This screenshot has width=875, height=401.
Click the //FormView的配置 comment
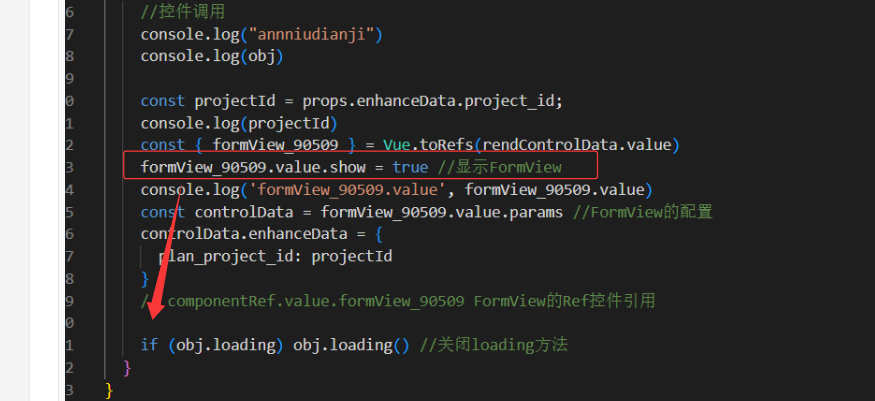[643, 212]
